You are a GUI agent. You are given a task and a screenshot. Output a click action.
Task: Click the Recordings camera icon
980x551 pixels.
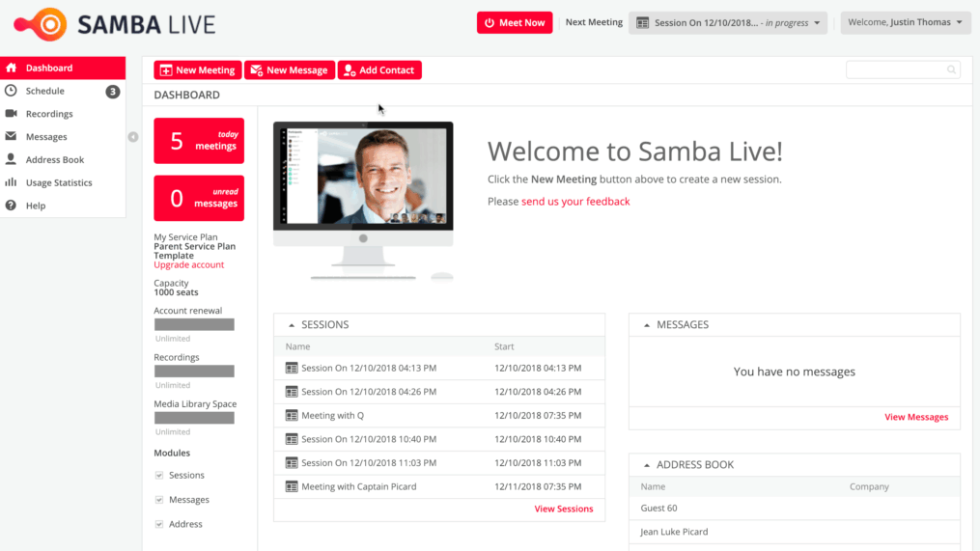12,114
